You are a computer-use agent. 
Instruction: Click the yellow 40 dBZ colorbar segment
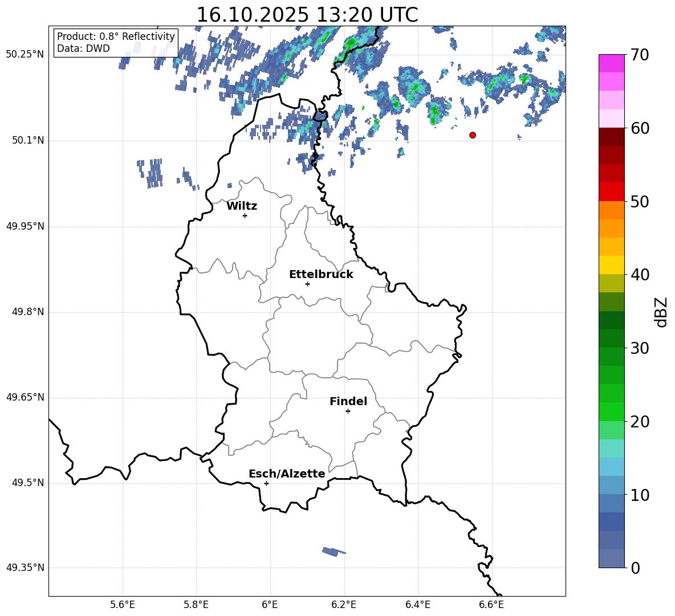(612, 265)
